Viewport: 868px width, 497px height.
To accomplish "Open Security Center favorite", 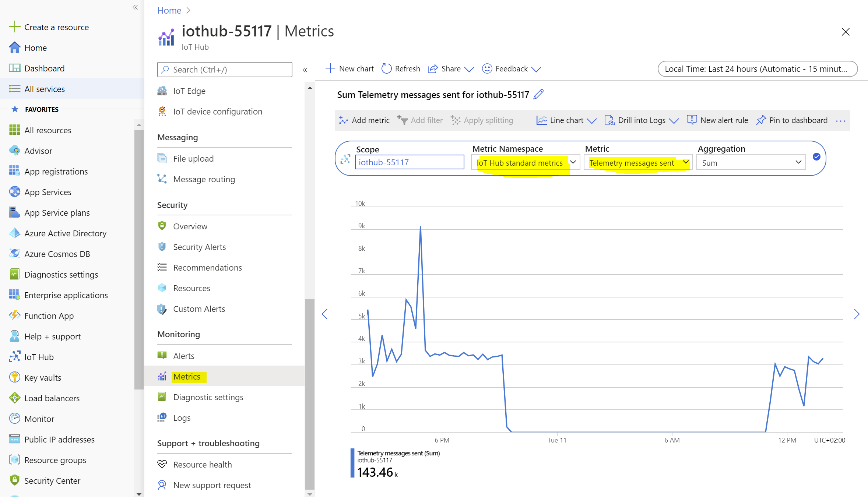I will tap(52, 481).
